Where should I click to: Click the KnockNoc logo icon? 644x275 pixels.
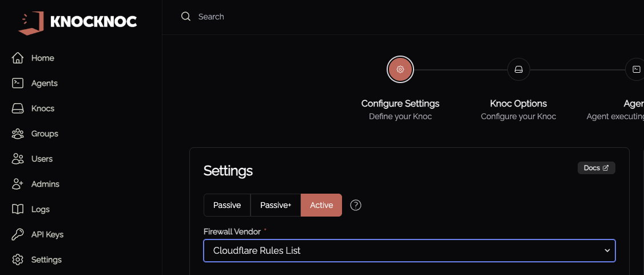[x=31, y=21]
